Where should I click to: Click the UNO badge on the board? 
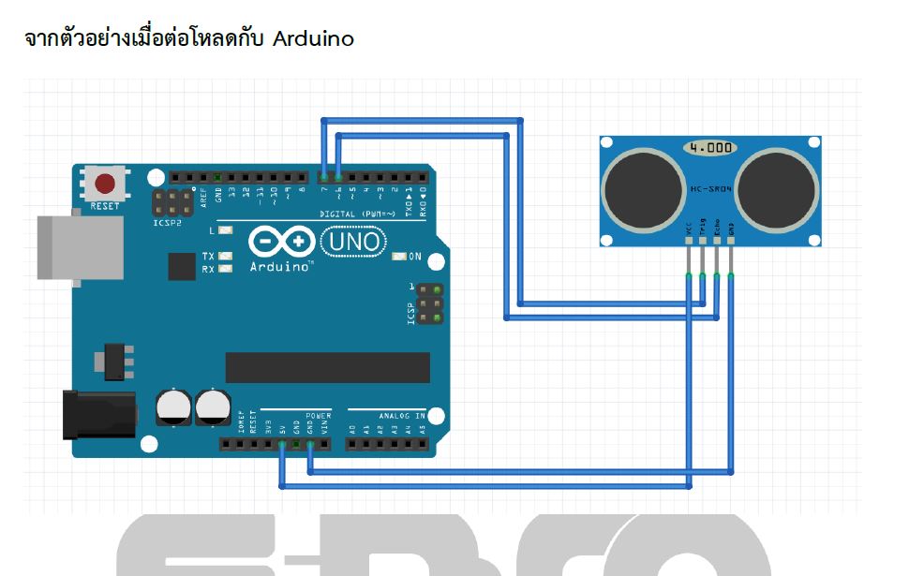click(352, 243)
